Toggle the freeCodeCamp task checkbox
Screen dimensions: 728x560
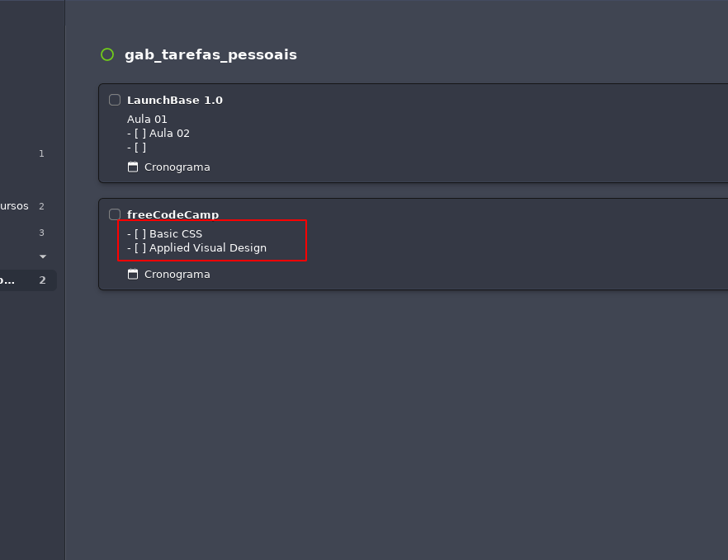point(115,214)
